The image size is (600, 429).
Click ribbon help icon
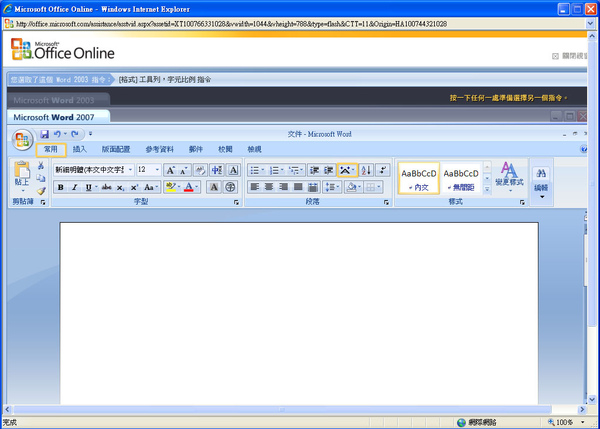click(x=584, y=149)
